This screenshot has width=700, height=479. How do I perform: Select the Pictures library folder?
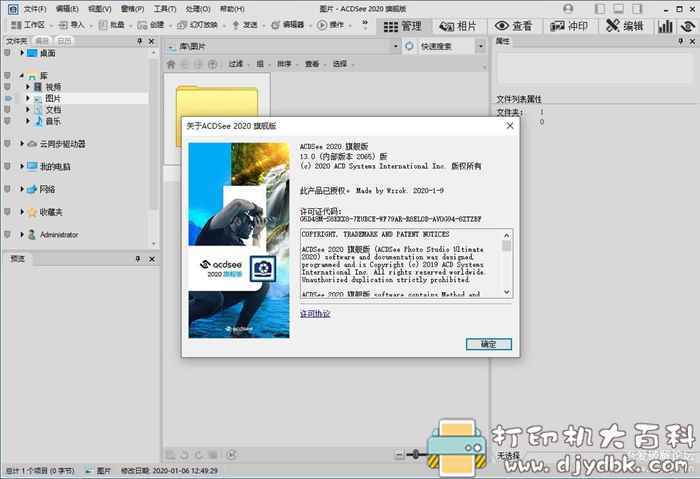coord(53,98)
